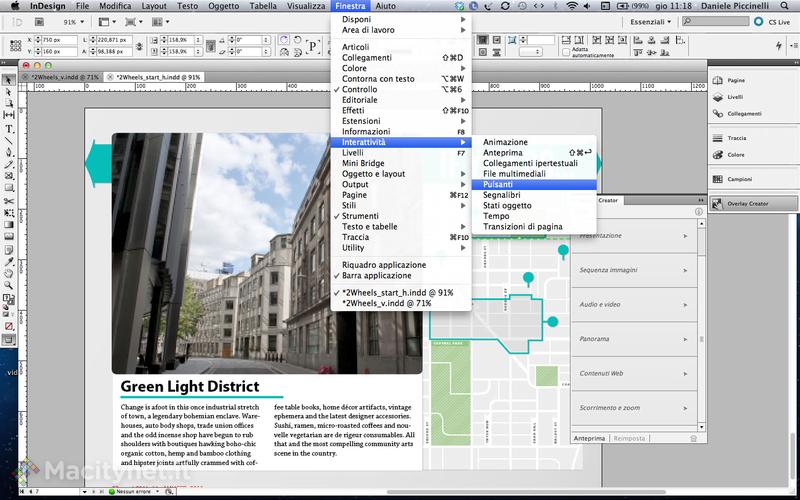Select the Type tool in the toolbox

click(x=9, y=129)
